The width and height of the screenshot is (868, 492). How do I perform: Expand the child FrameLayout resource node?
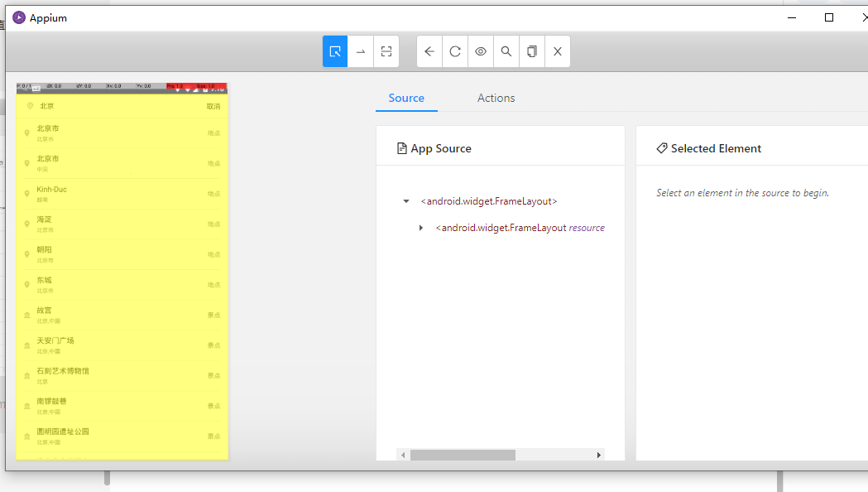tap(421, 228)
